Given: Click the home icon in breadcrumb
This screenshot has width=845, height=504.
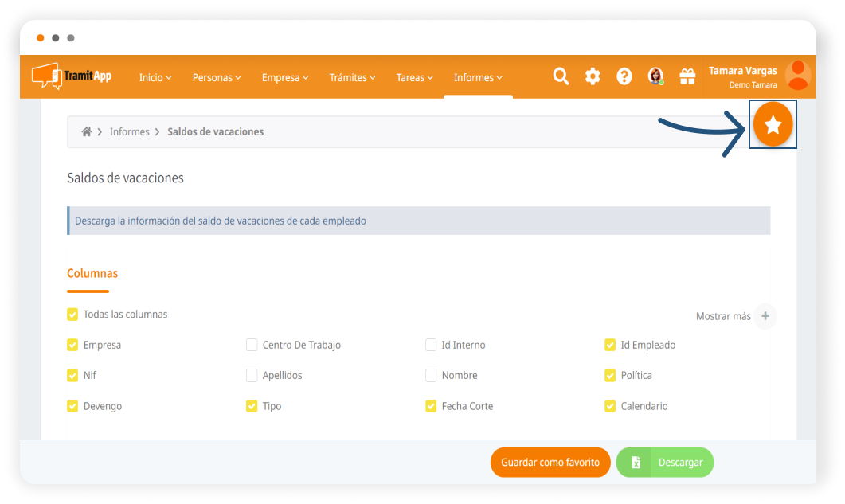Looking at the screenshot, I should (87, 132).
